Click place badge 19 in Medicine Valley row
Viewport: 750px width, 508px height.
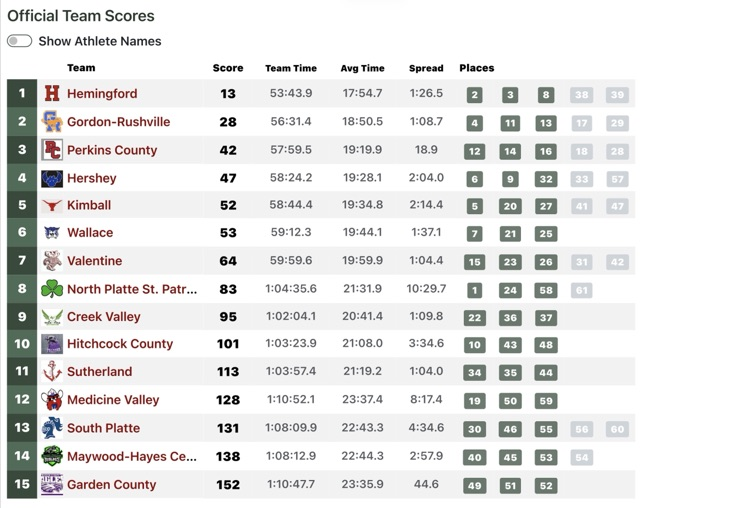[x=474, y=401]
